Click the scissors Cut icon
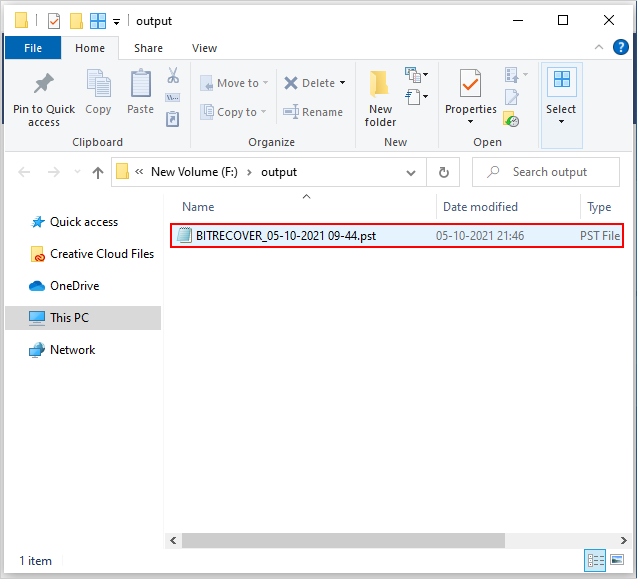 (x=172, y=76)
